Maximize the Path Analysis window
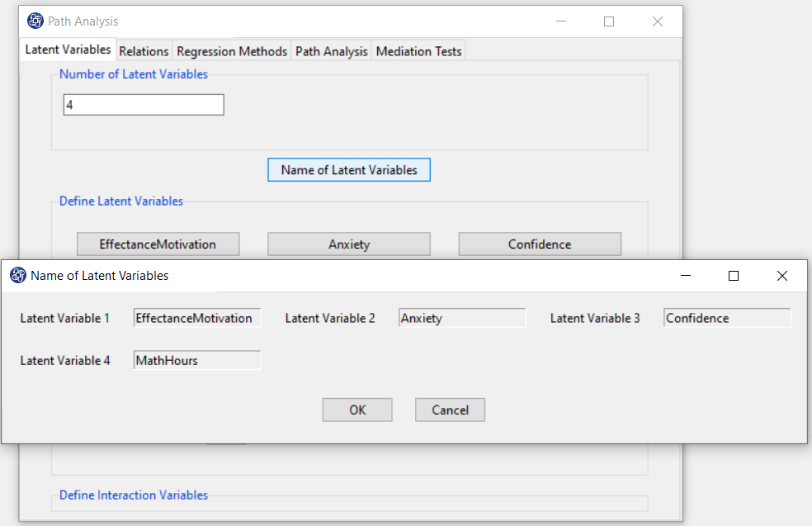Screen dimensions: 812x526 pos(609,21)
